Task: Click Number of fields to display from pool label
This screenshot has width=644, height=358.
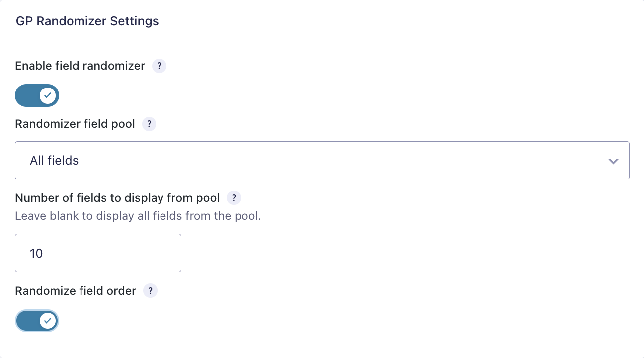Action: (x=117, y=198)
